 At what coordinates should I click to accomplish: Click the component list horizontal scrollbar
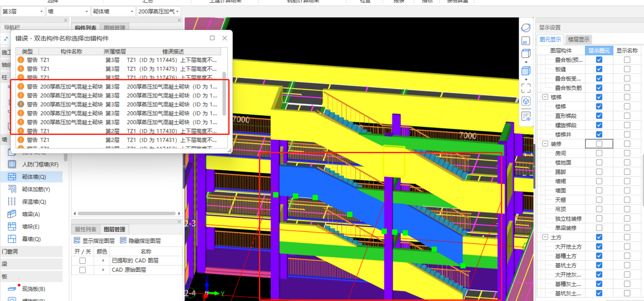(x=127, y=213)
